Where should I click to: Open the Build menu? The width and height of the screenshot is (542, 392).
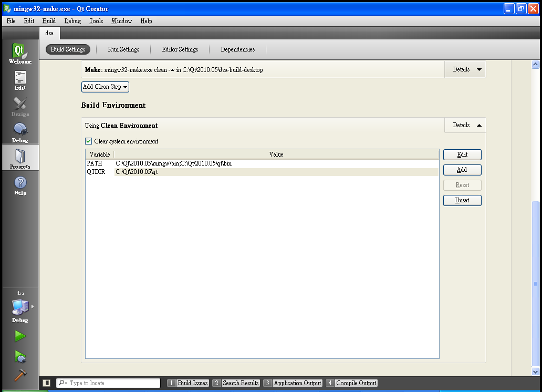click(x=49, y=21)
